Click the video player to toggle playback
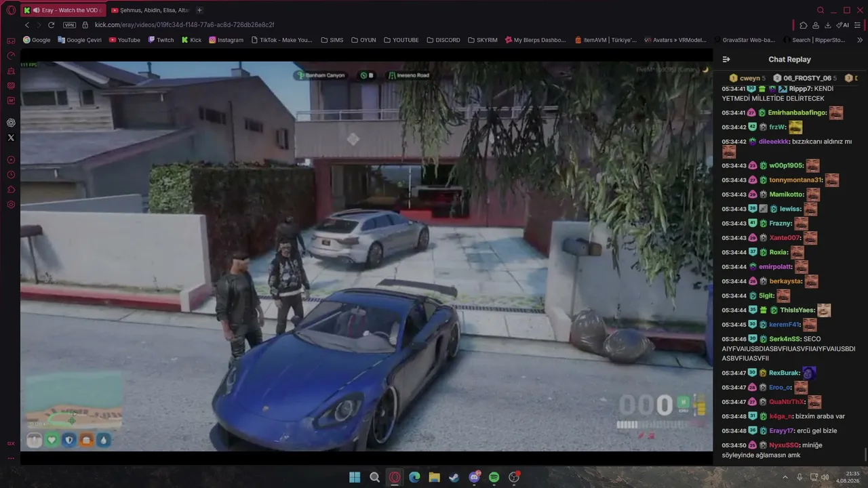 pos(366,256)
